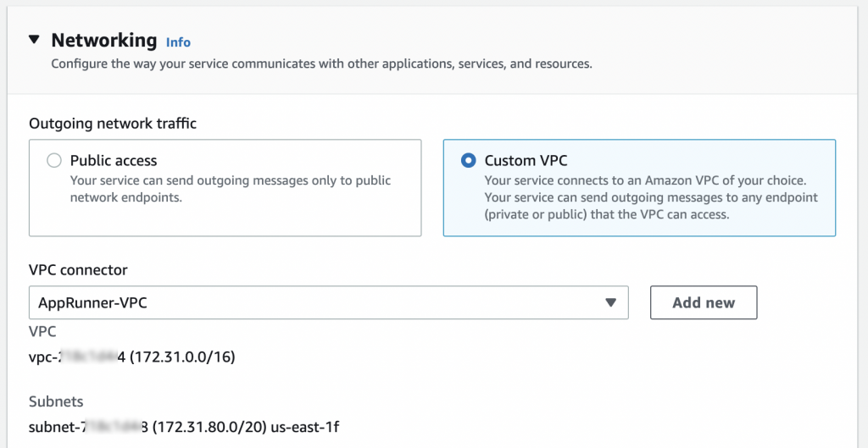
Task: Click the Subnets label
Action: [x=56, y=401]
